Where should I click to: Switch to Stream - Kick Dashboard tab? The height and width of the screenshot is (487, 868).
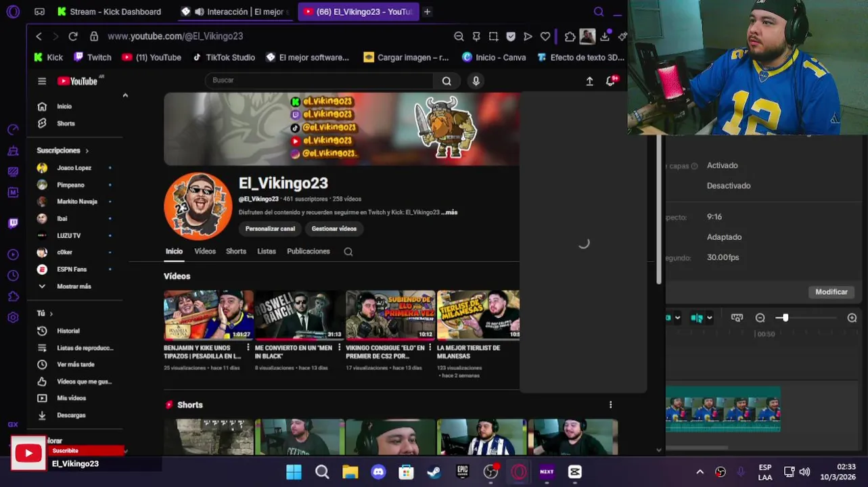(x=109, y=11)
